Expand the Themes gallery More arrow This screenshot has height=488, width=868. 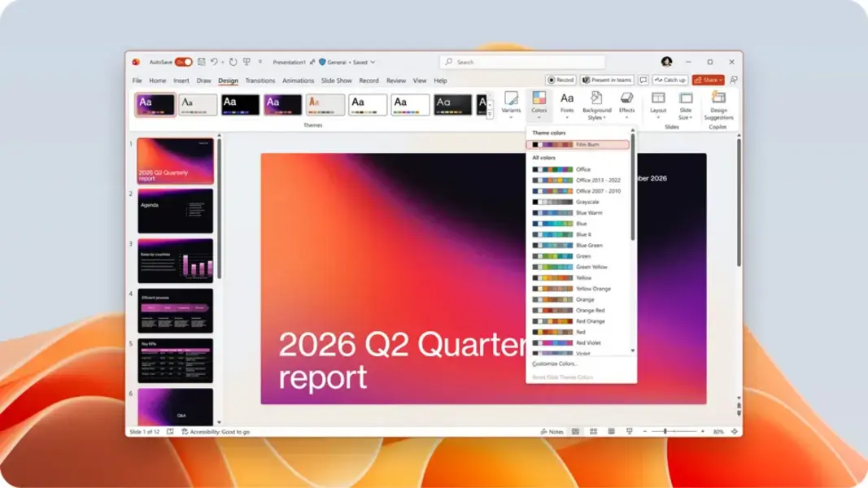click(x=490, y=115)
